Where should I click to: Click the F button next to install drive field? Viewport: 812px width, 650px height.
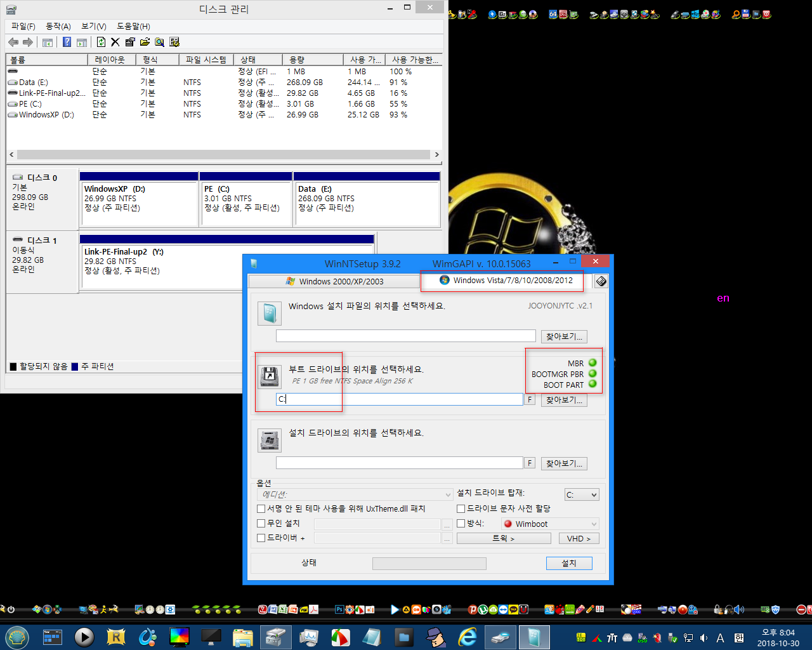tap(530, 463)
